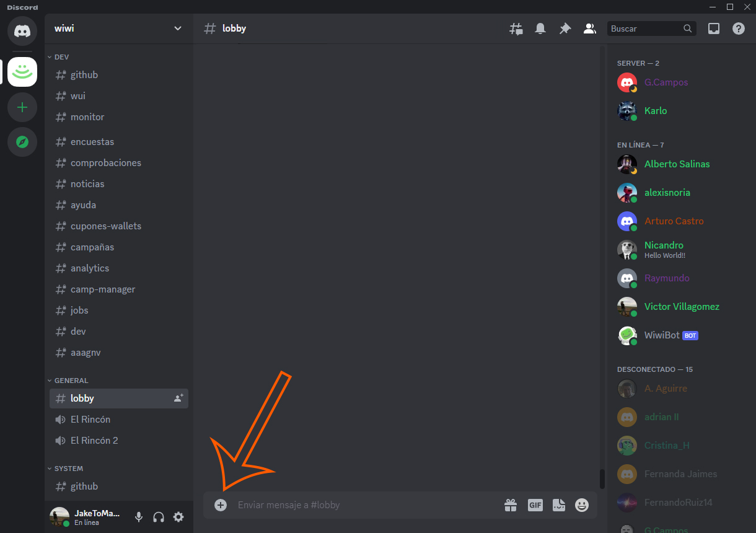Open the emoji picker
This screenshot has height=533, width=756.
point(582,505)
